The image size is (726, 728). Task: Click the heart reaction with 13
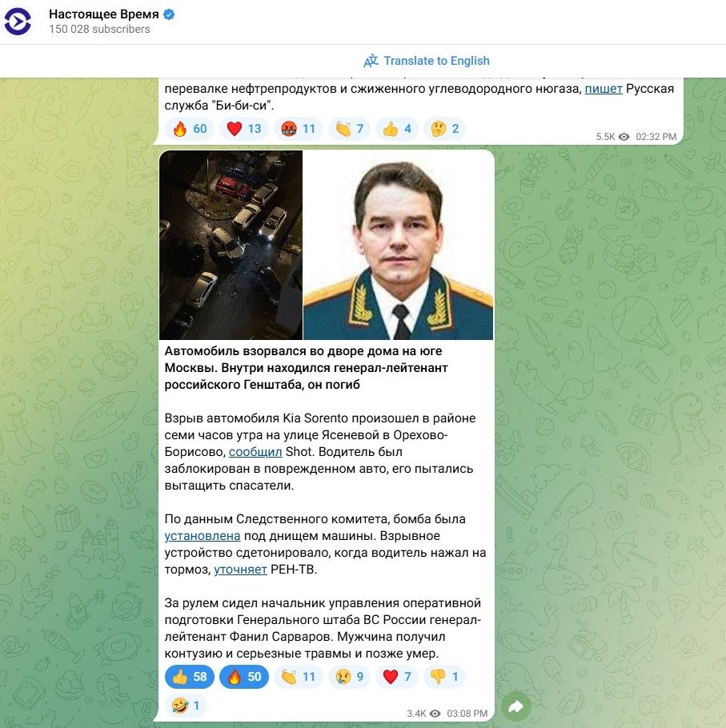tap(244, 129)
